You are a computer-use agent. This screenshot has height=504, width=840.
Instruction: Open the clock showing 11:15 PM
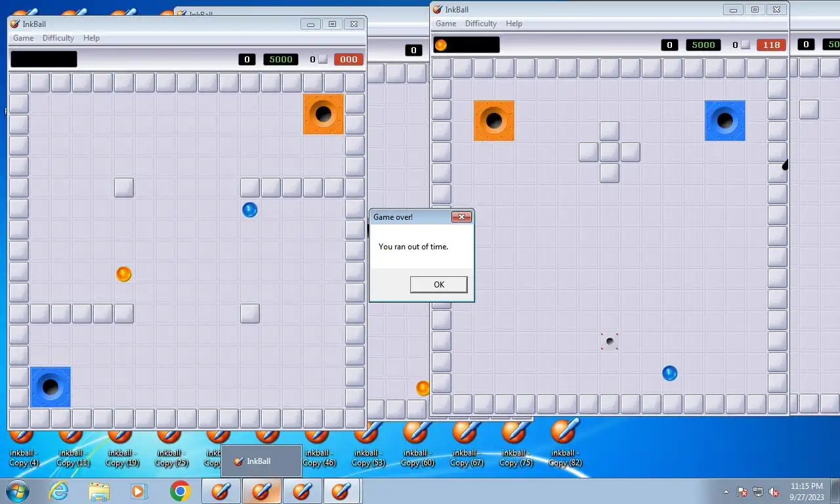coord(807,492)
